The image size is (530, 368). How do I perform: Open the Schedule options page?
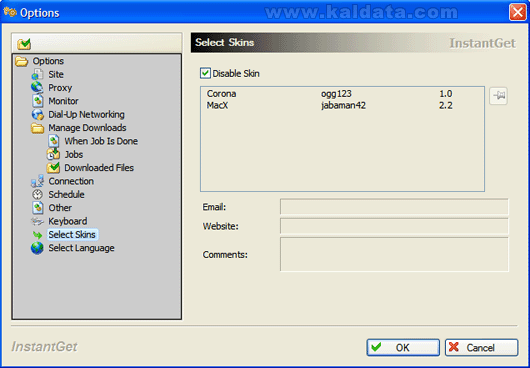coord(66,194)
